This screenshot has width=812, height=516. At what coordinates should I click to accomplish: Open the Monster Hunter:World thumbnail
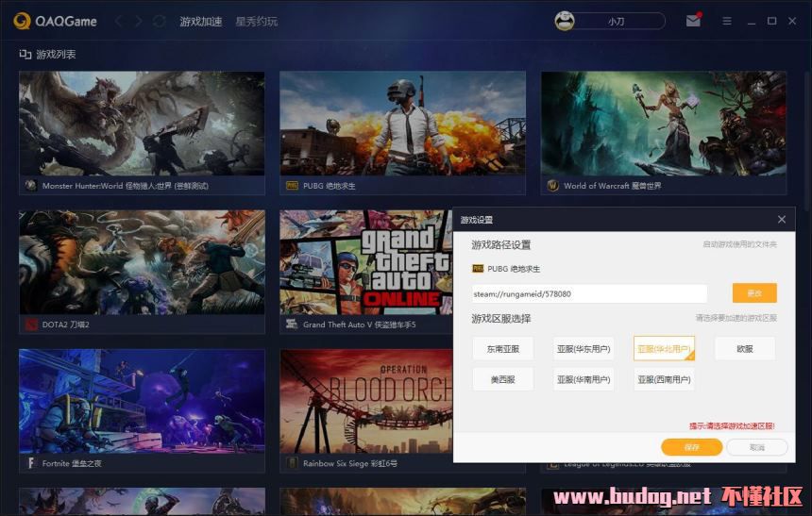(142, 124)
